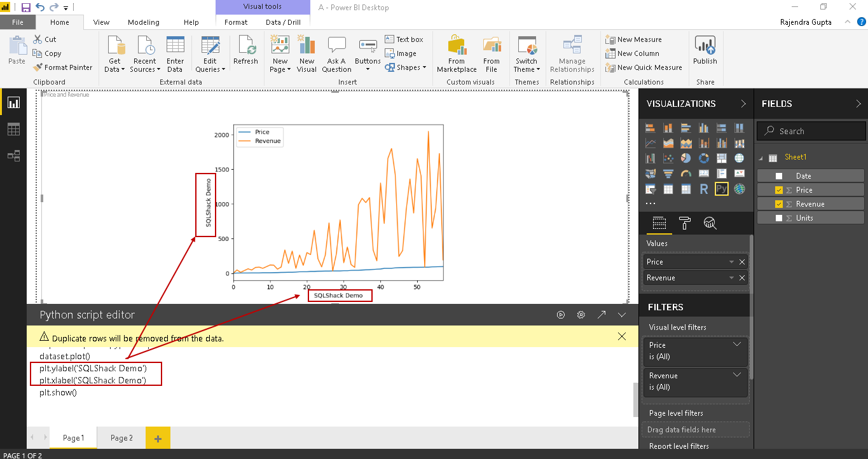Enable the Units field checkbox
This screenshot has width=868, height=459.
(779, 218)
